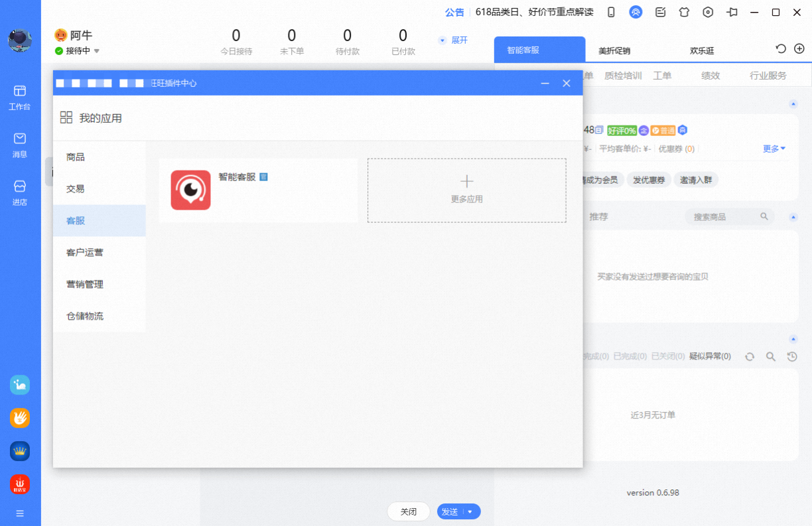Click the 优惠券 (0) text

677,149
